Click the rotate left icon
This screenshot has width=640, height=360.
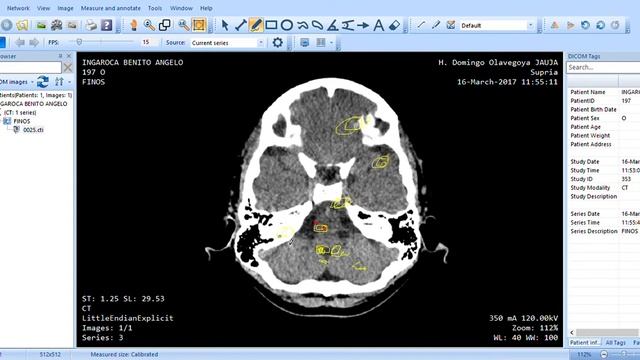pyautogui.click(x=585, y=25)
